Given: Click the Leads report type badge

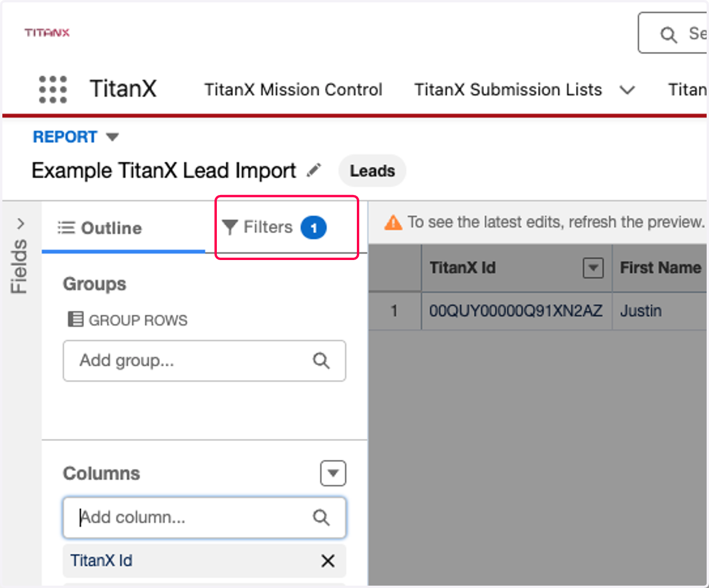Looking at the screenshot, I should click(372, 171).
